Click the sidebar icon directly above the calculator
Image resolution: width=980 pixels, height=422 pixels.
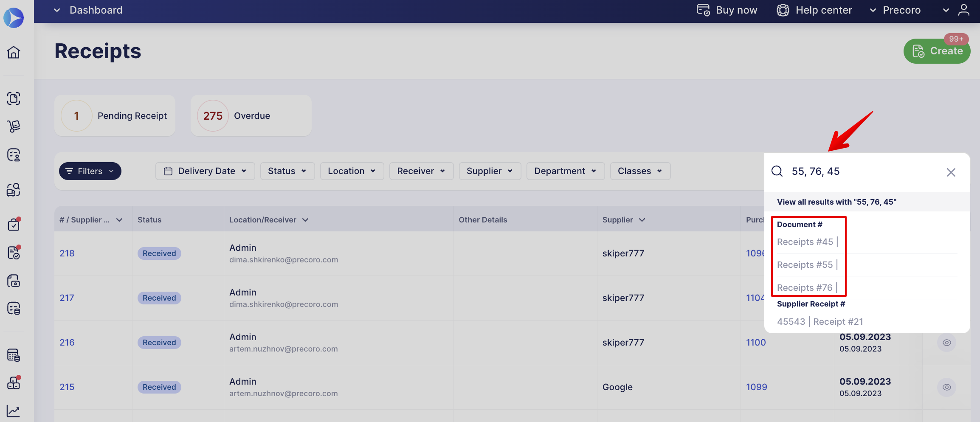(14, 308)
